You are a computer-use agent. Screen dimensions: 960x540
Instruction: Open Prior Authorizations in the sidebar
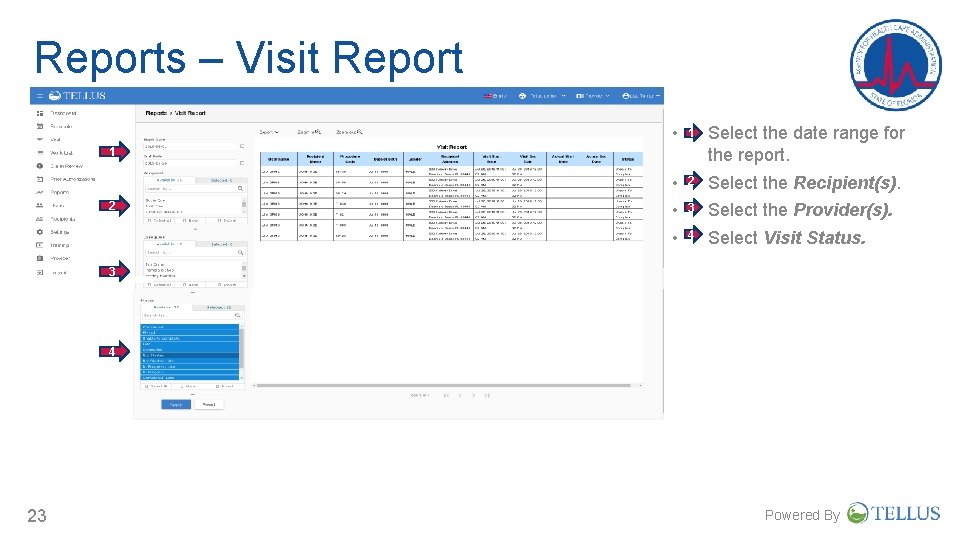pos(66,179)
